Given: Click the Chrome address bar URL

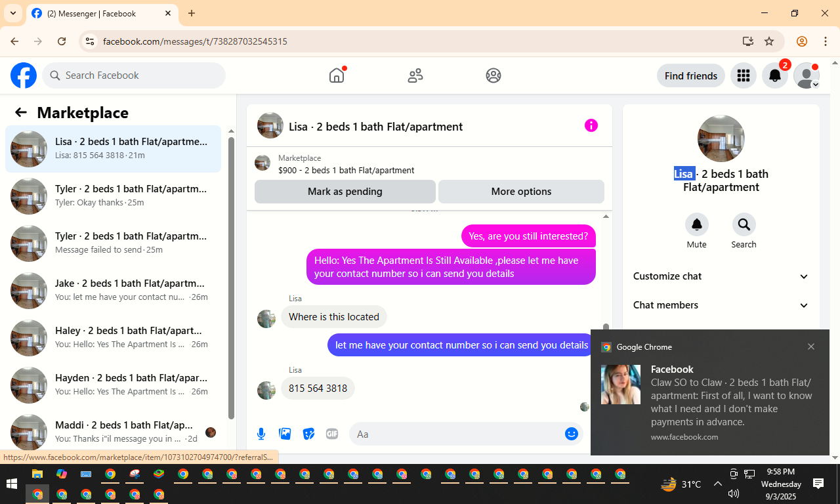Looking at the screenshot, I should tap(195, 41).
